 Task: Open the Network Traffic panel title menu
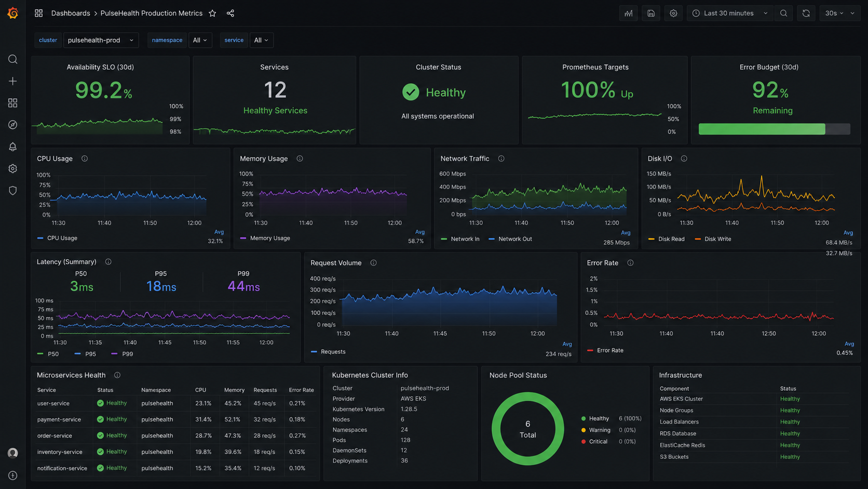465,158
